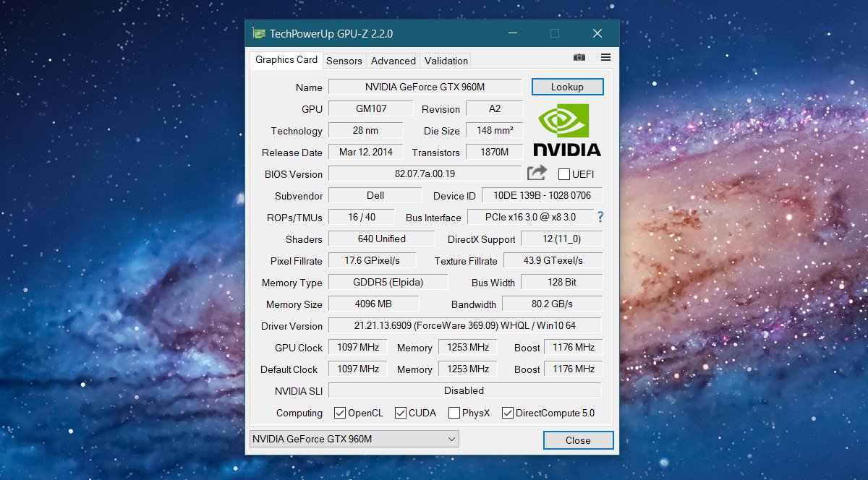Share the BIOS with the export arrow icon
868x480 pixels.
coord(537,173)
